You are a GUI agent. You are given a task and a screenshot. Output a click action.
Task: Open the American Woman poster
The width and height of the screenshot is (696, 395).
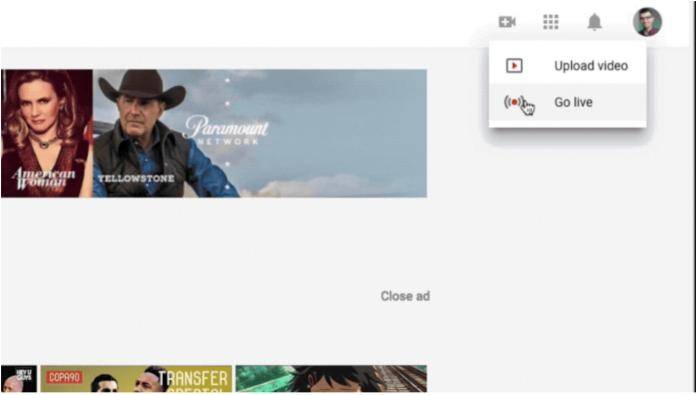(x=47, y=133)
